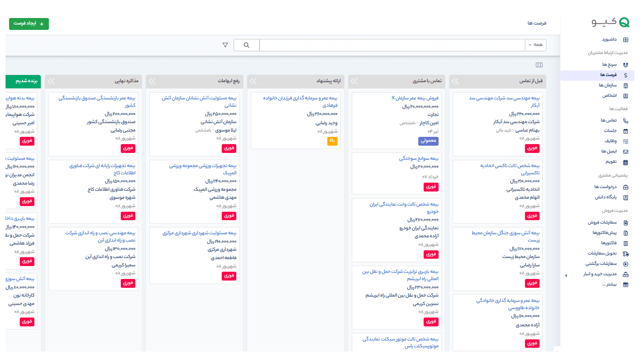Open the همه dropdown filter

tap(536, 45)
